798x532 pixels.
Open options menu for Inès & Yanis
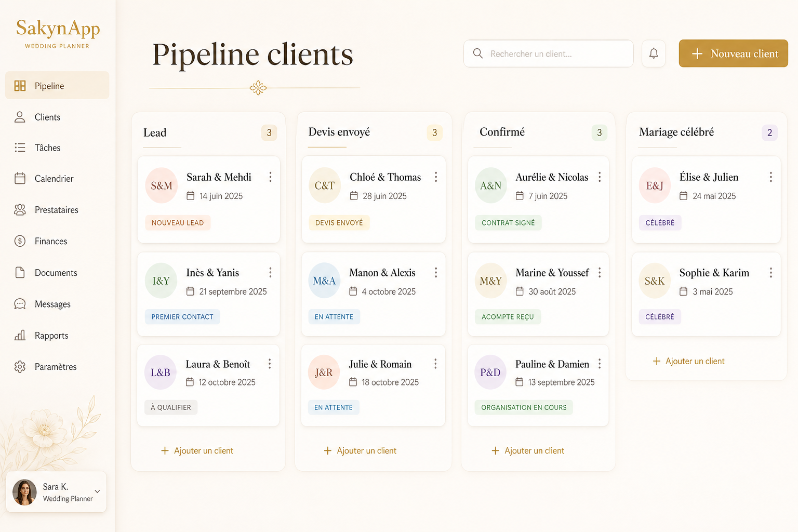(270, 273)
